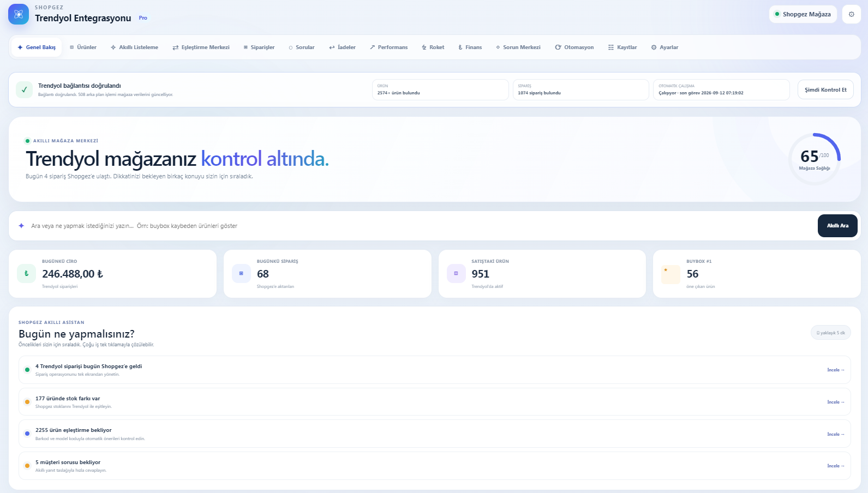Click '2255 ürün eşleştirme bekliyor' text
The width and height of the screenshot is (868, 493).
tap(74, 430)
